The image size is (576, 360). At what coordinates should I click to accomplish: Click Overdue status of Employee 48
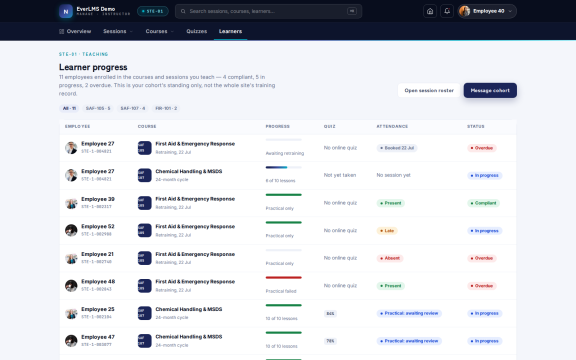coord(482,286)
